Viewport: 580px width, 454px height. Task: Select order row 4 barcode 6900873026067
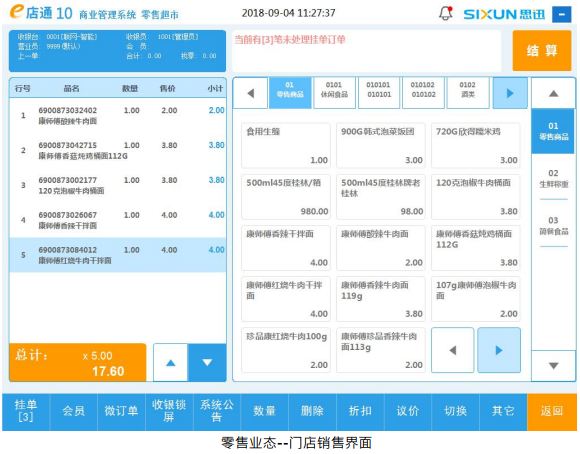[118, 220]
